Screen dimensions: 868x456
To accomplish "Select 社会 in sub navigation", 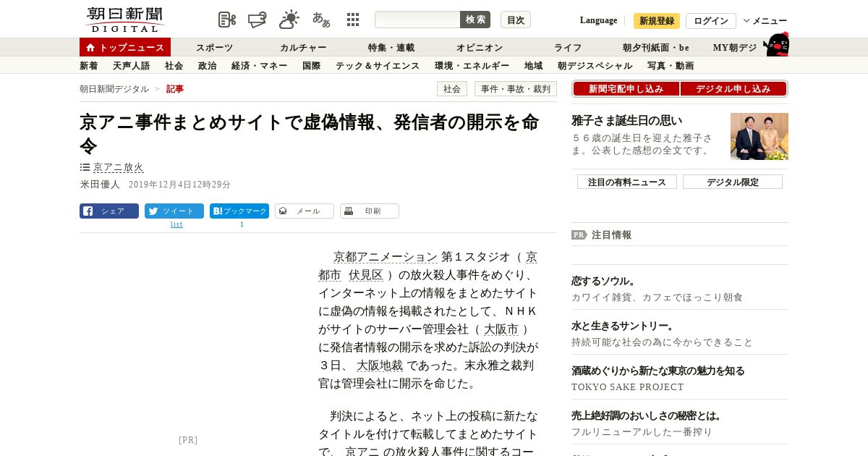I will click(x=174, y=66).
